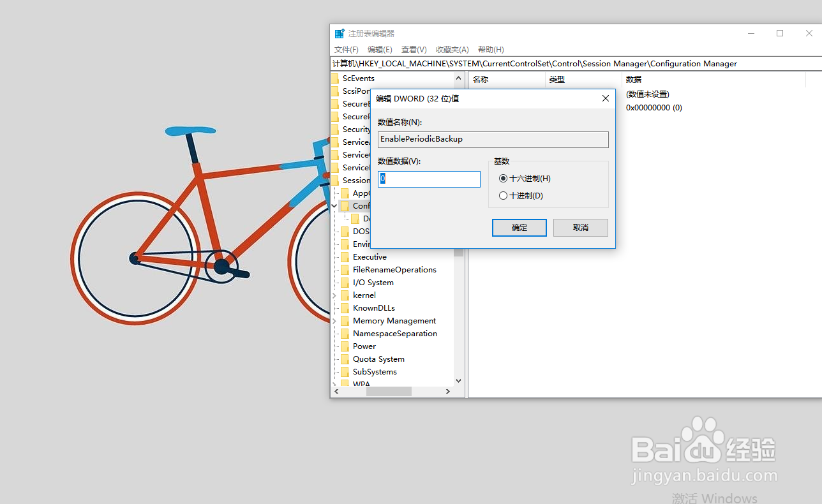
Task: Click the tree pane scroll-down arrow
Action: 458,381
